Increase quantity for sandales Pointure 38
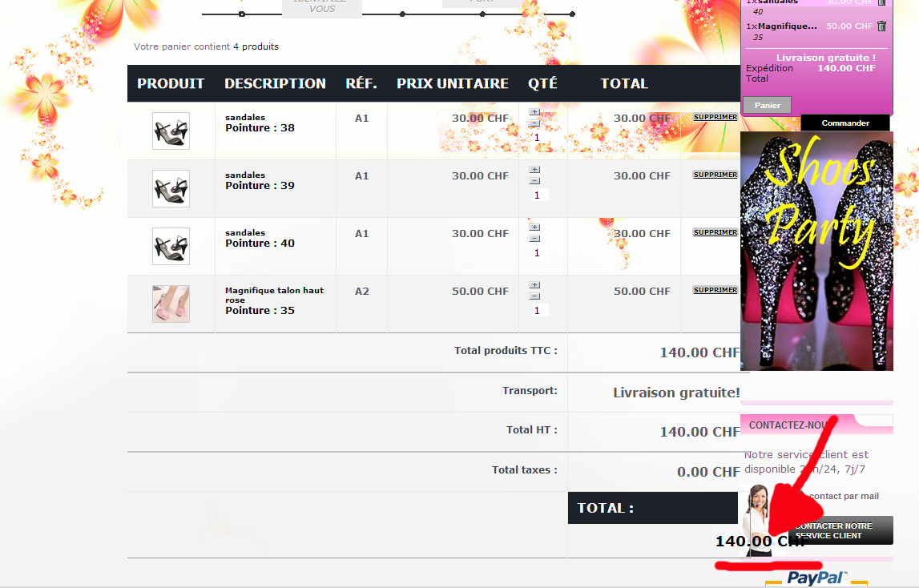919x588 pixels. point(534,112)
